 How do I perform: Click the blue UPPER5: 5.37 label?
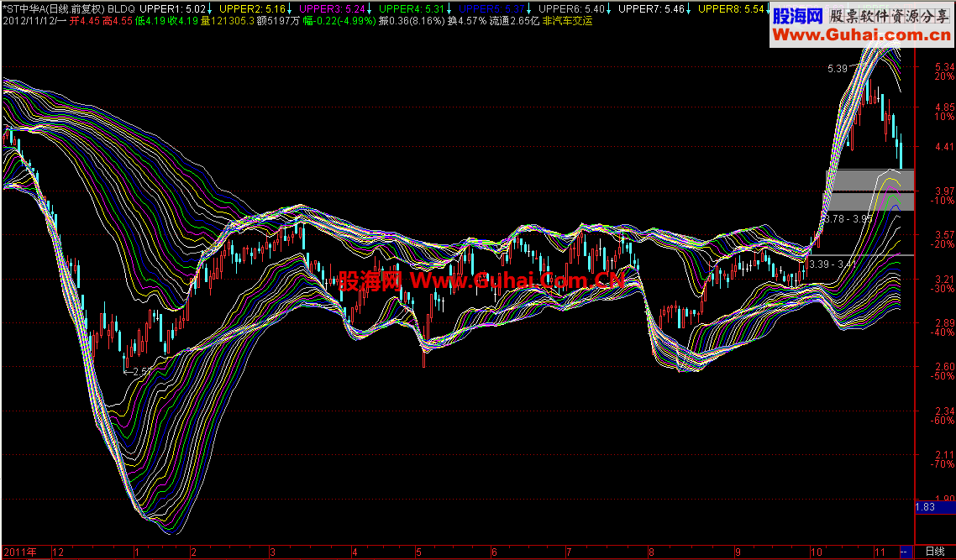tap(491, 9)
